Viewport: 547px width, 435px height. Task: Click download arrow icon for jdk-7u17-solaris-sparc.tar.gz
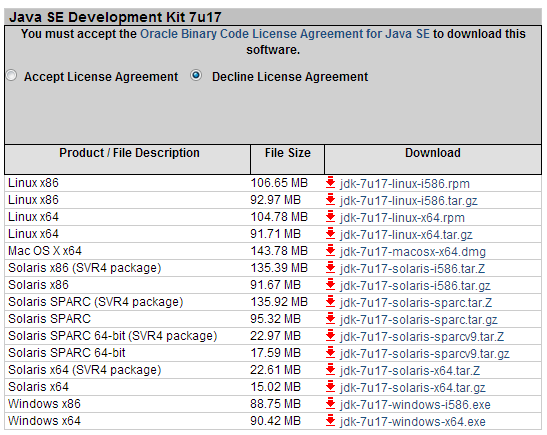coord(330,318)
